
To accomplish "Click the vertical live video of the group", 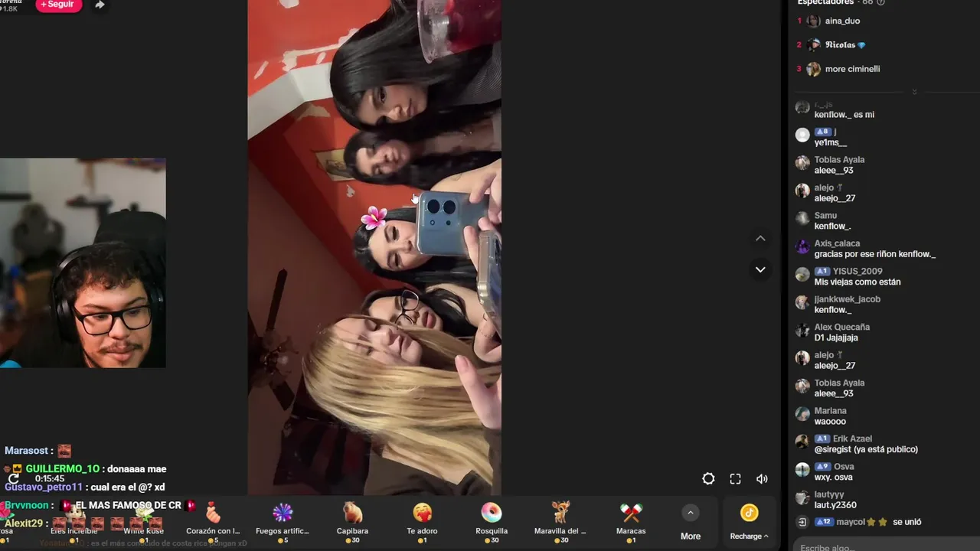I will (374, 248).
